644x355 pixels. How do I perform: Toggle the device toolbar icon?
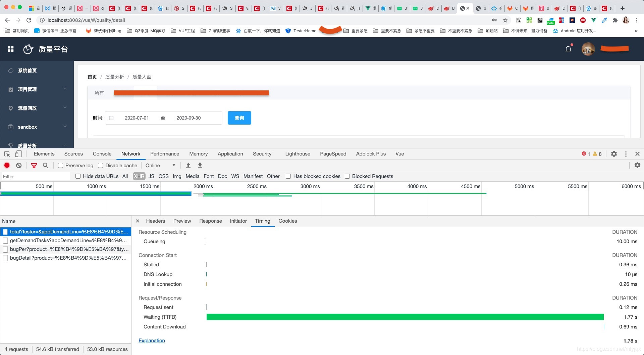[x=18, y=154]
